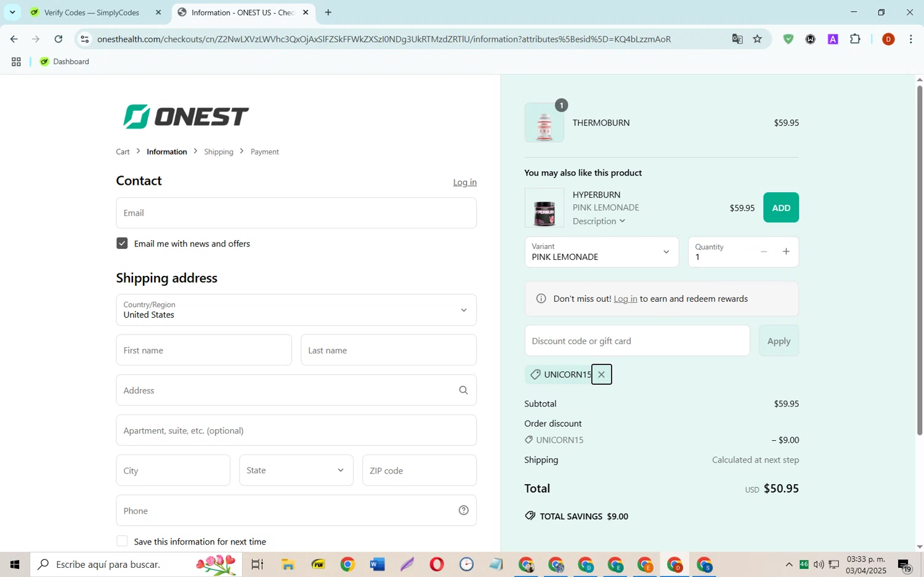
Task: Click the HYPERBURN product thumbnail
Action: click(x=544, y=208)
